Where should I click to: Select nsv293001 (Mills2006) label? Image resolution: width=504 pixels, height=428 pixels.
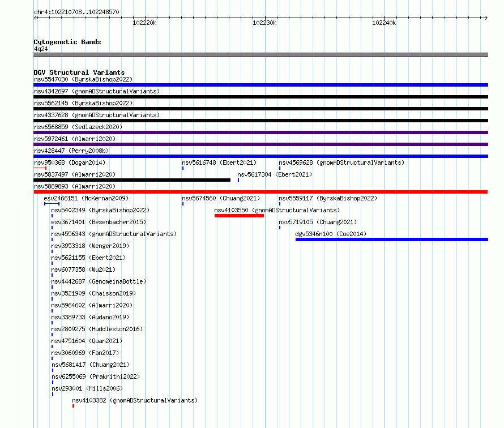87,388
